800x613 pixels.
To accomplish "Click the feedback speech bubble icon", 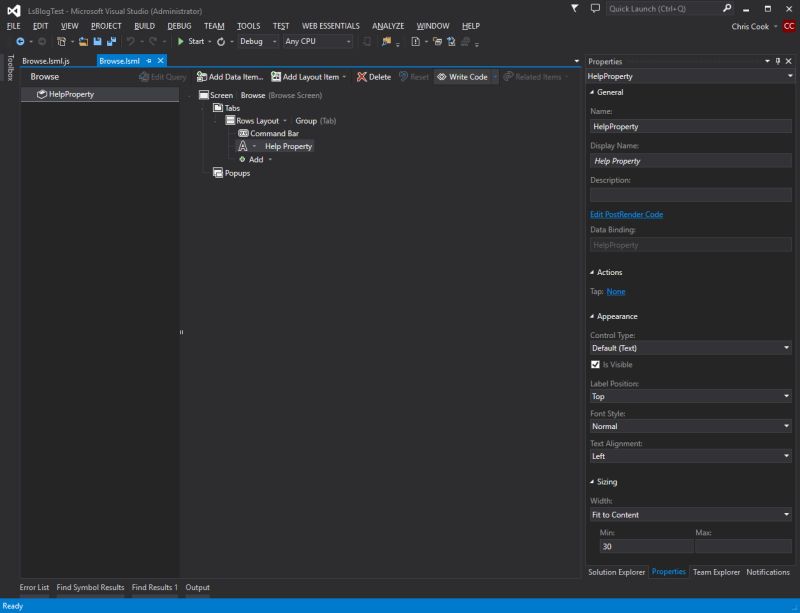I will pyautogui.click(x=595, y=8).
